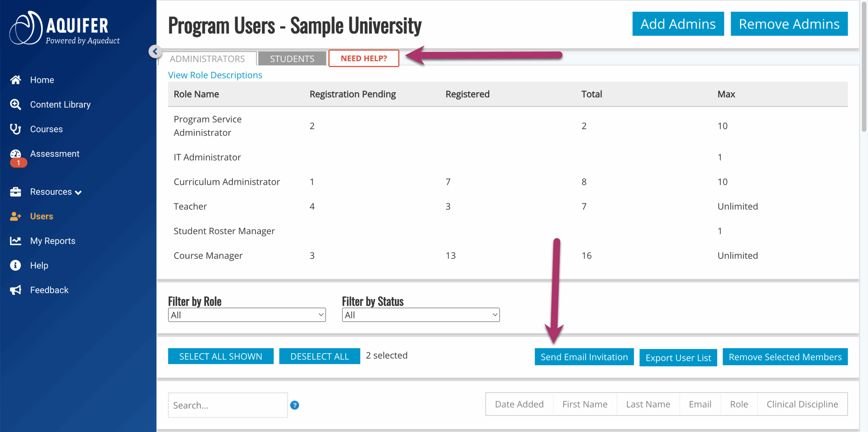The width and height of the screenshot is (868, 432).
Task: Click the search help question mark icon
Action: [x=295, y=405]
